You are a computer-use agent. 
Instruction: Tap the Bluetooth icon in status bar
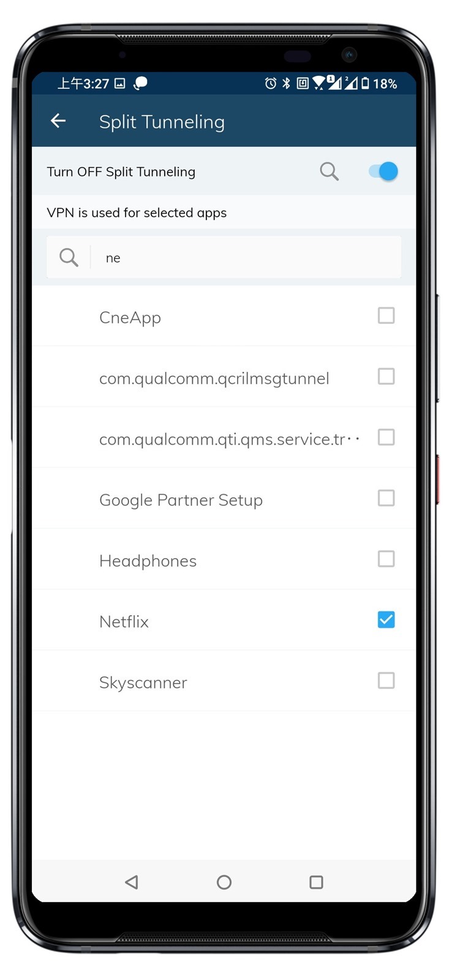[x=286, y=83]
